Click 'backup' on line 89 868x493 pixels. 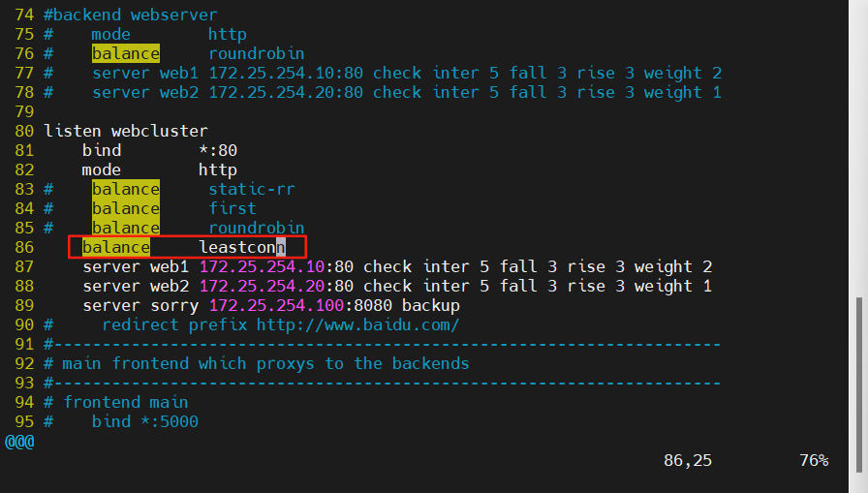[x=431, y=305]
